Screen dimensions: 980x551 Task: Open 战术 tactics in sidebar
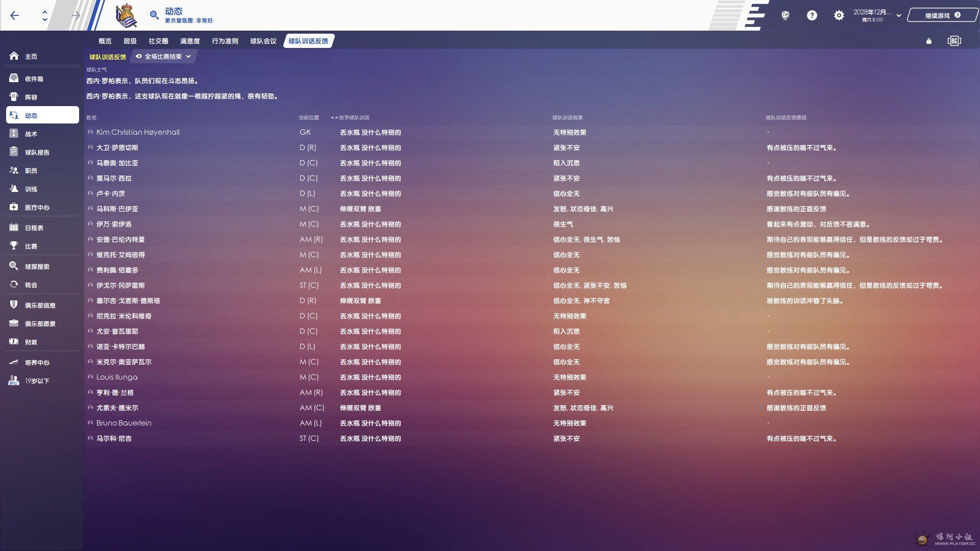point(31,134)
